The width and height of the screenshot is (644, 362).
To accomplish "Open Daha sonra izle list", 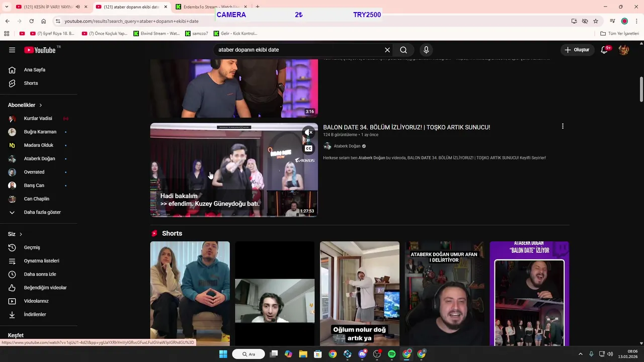I will [x=39, y=274].
